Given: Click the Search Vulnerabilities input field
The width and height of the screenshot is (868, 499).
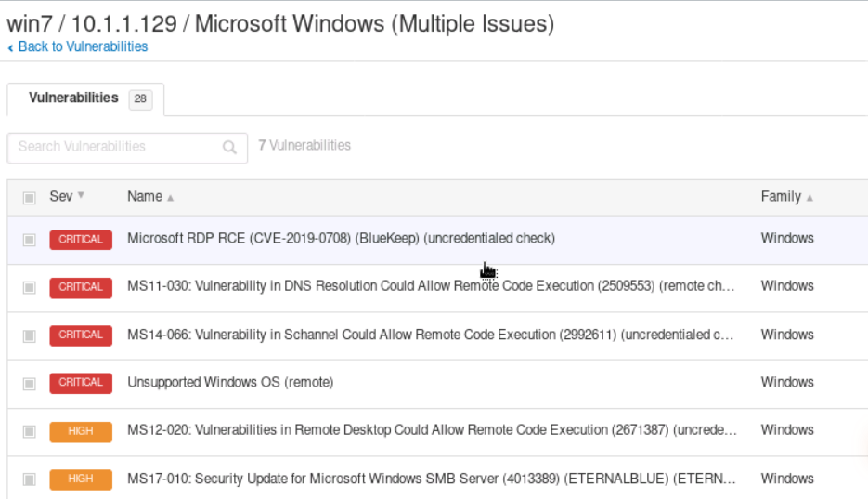Looking at the screenshot, I should click(116, 147).
